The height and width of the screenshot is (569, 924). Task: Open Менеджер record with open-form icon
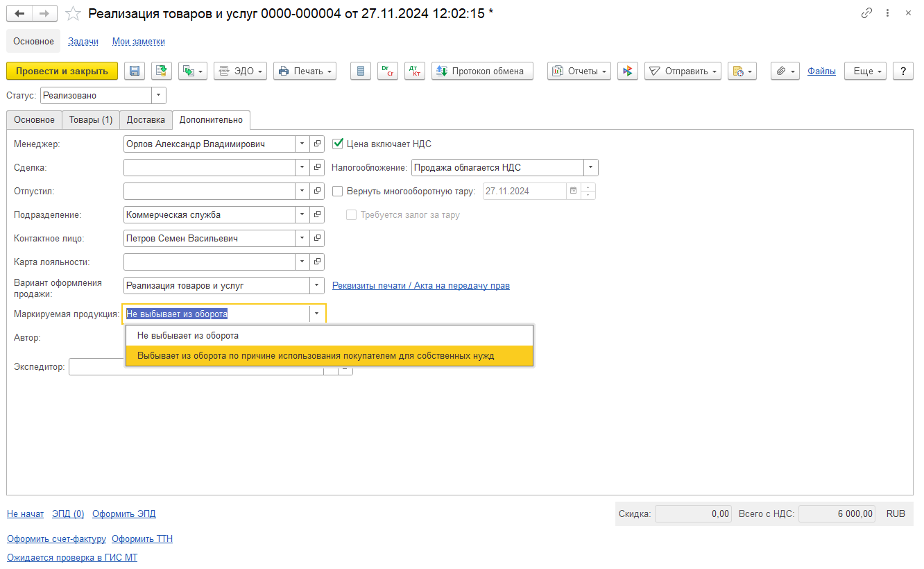coord(318,144)
